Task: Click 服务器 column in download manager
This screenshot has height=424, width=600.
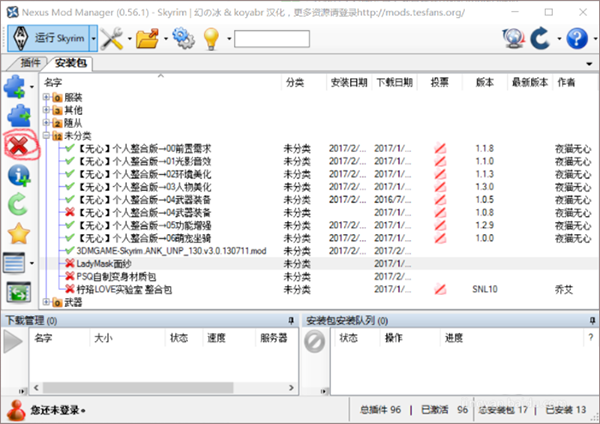Action: 273,338
